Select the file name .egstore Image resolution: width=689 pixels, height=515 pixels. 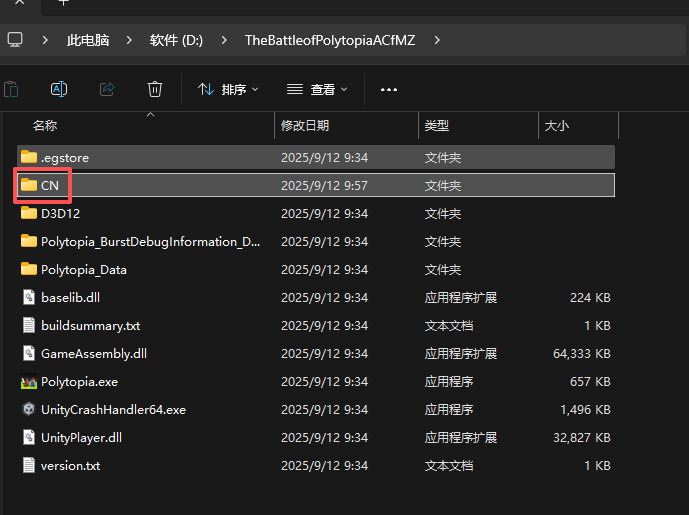click(65, 158)
